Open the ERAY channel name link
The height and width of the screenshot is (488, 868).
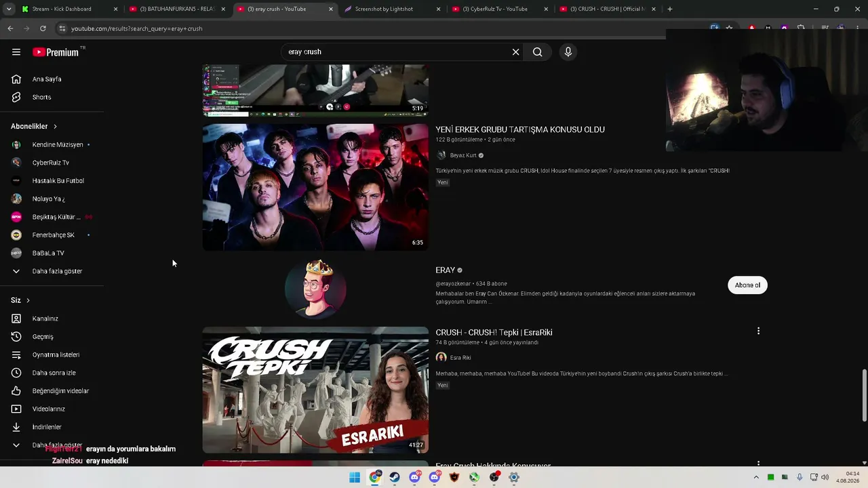coord(445,270)
